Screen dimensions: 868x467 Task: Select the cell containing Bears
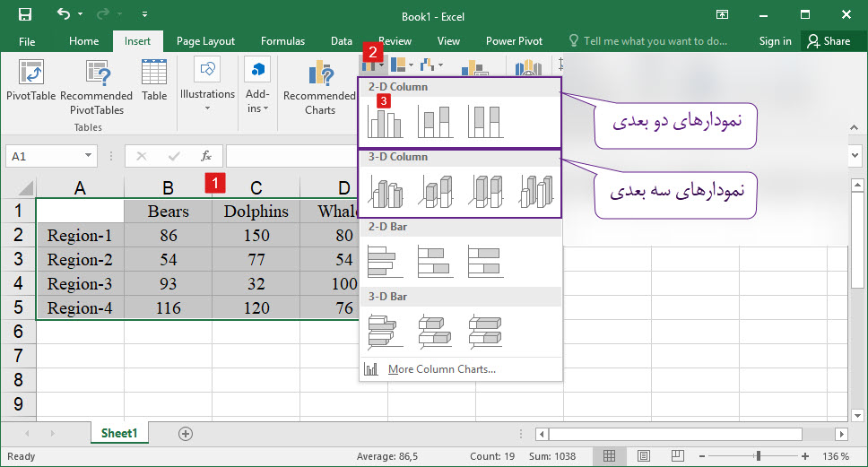pos(169,211)
